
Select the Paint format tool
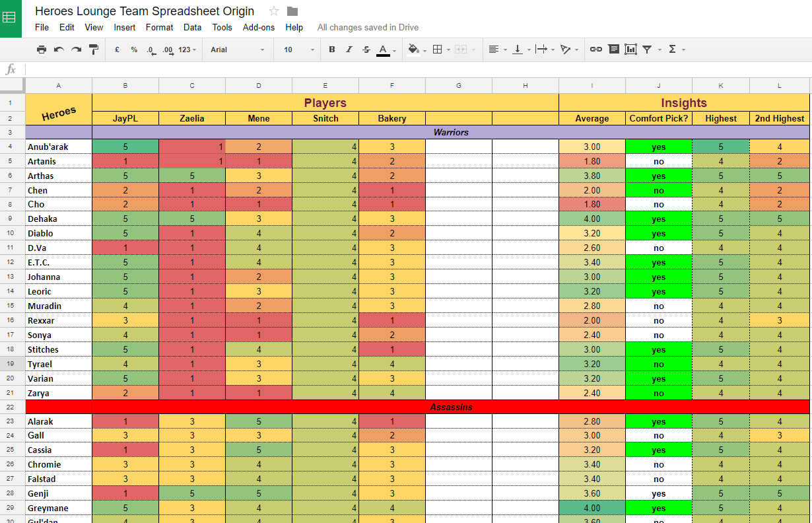pos(93,50)
